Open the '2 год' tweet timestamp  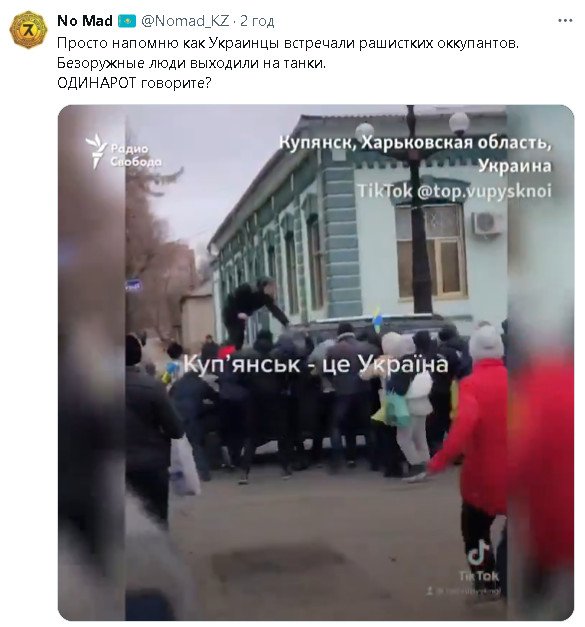[257, 21]
